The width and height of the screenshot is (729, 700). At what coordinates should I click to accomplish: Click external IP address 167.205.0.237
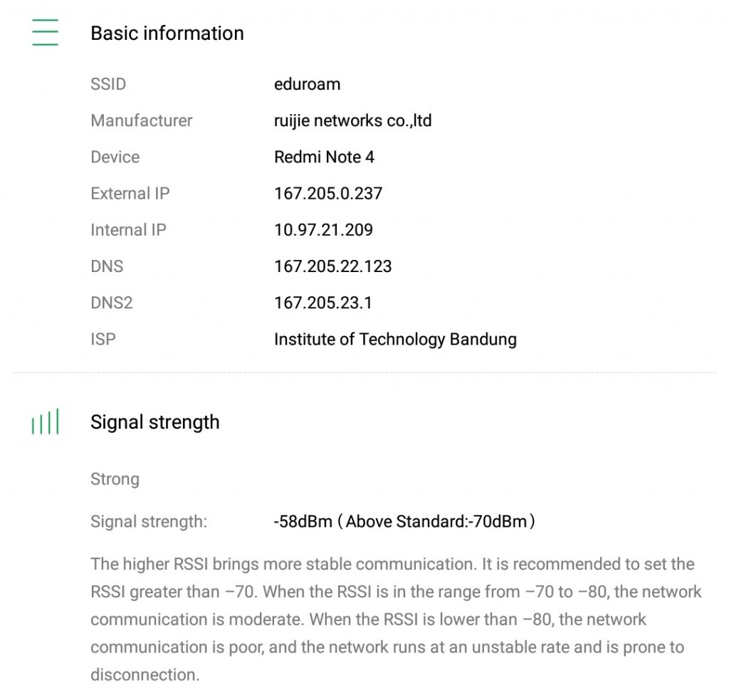coord(327,194)
